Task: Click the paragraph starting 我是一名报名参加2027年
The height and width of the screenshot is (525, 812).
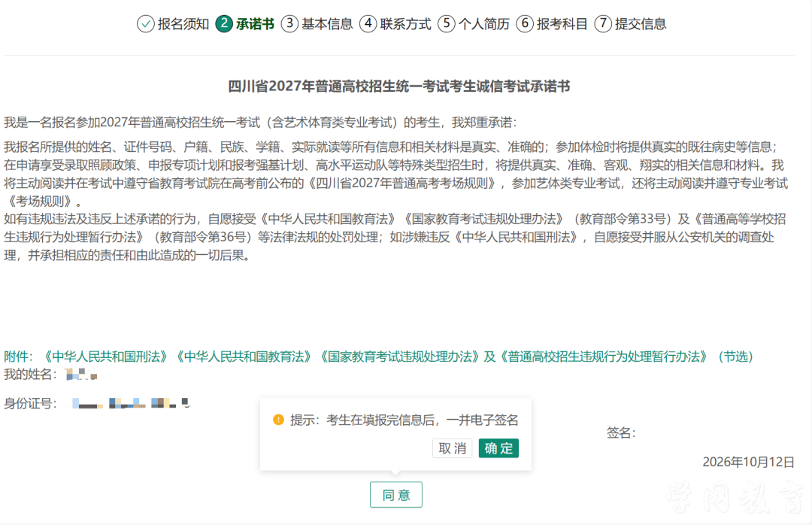Action: (x=260, y=123)
